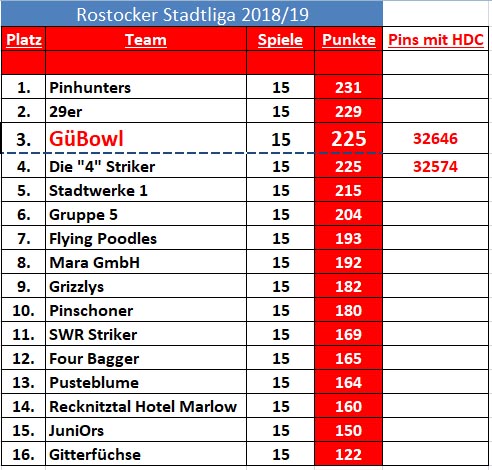The width and height of the screenshot is (492, 470).
Task: Select the GüBowl team name cell
Action: click(x=146, y=138)
